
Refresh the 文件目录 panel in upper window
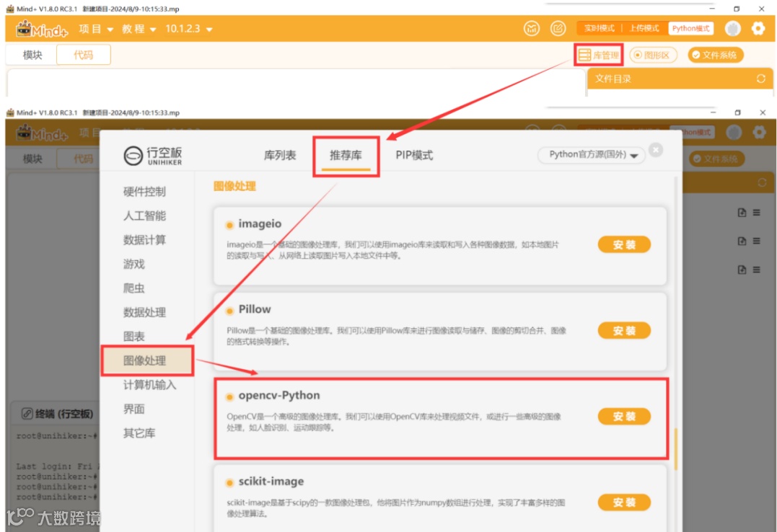760,79
